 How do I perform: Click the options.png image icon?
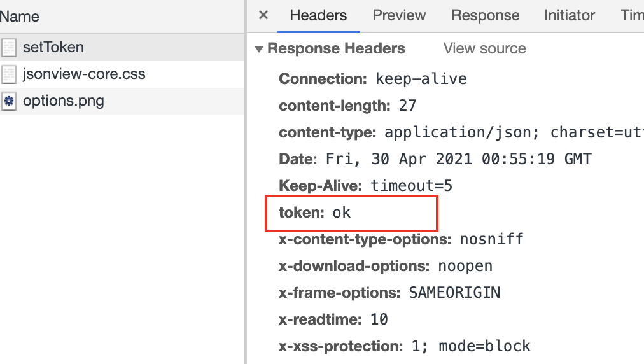coord(9,101)
